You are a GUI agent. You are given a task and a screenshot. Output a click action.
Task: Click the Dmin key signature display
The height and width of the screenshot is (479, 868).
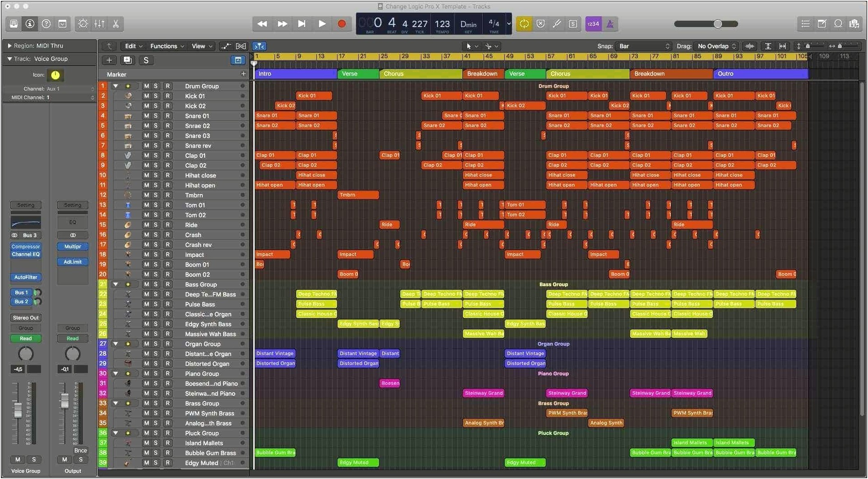coord(468,25)
